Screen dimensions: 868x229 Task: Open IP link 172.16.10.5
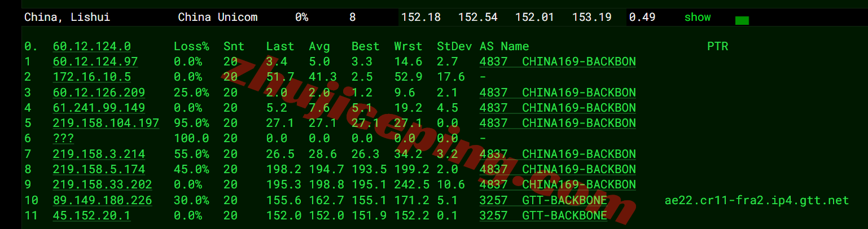[92, 77]
